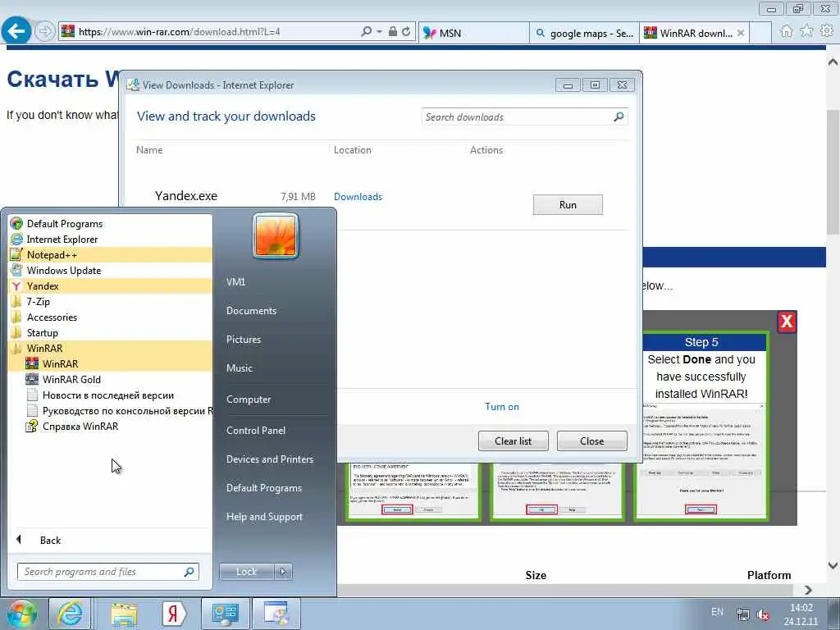Click the page horizontal scrollbar right arrow

pyautogui.click(x=808, y=590)
